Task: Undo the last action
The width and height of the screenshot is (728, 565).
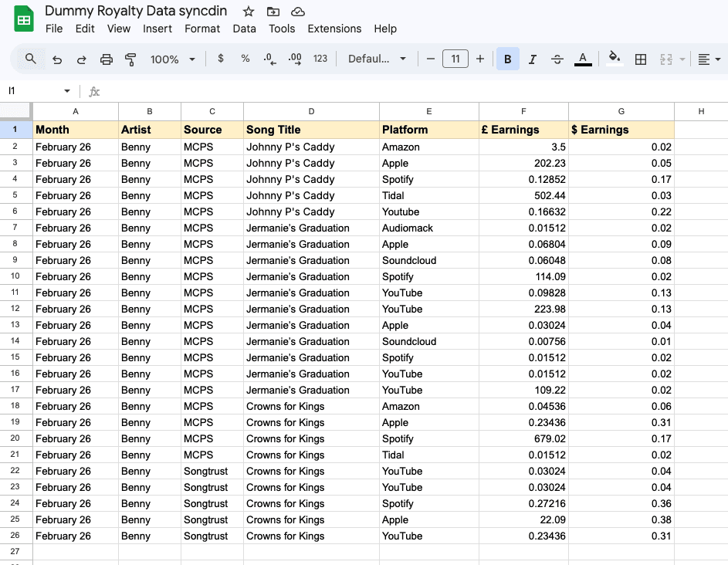Action: (57, 59)
